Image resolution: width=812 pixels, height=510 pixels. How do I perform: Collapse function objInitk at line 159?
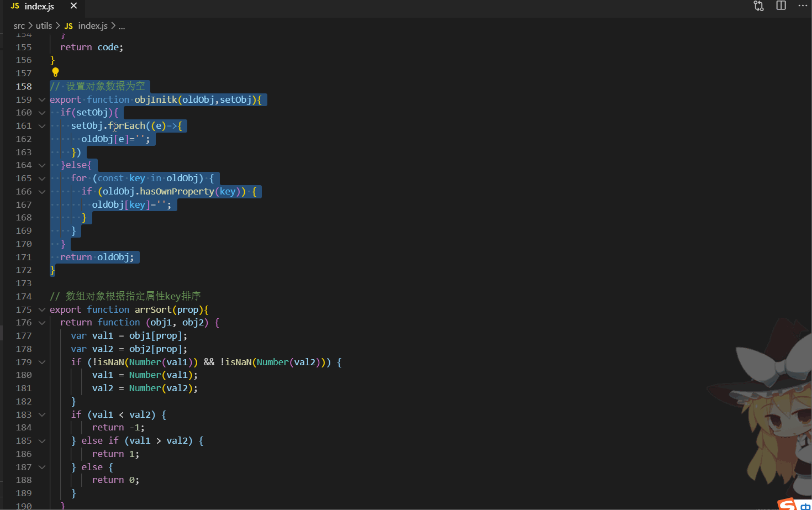[42, 100]
